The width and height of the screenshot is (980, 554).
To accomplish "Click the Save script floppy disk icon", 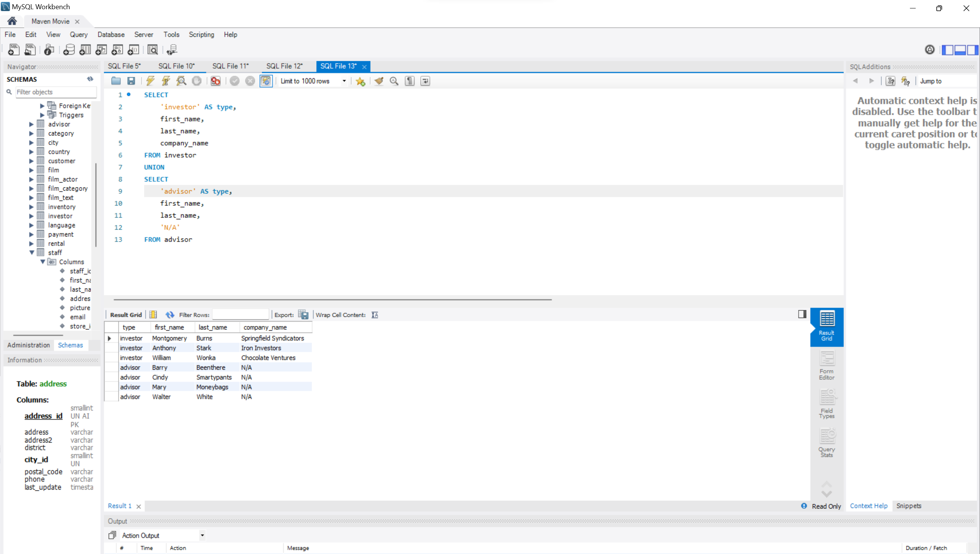I will pyautogui.click(x=131, y=81).
